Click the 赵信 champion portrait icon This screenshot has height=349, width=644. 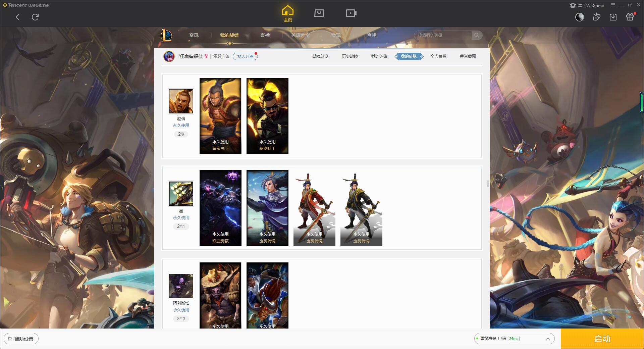[x=181, y=101]
